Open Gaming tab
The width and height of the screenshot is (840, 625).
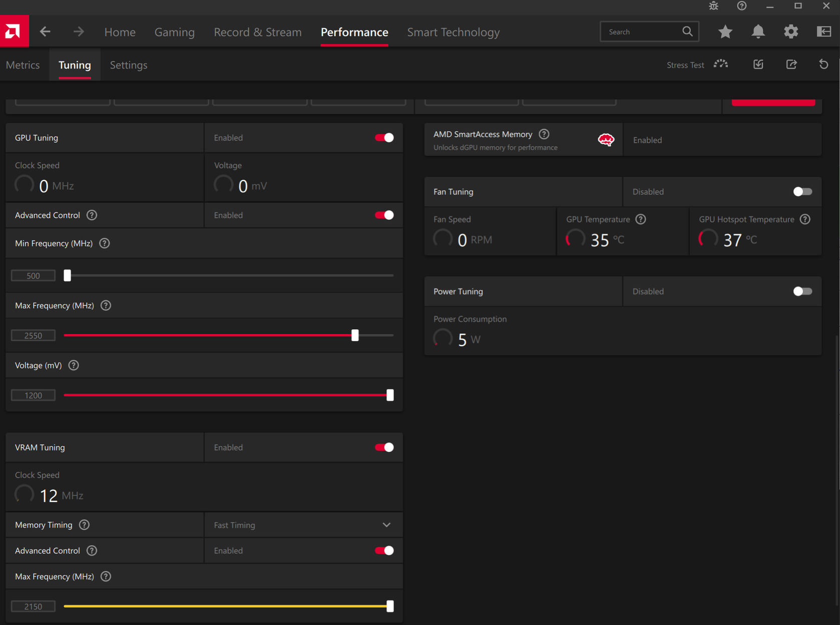(174, 32)
